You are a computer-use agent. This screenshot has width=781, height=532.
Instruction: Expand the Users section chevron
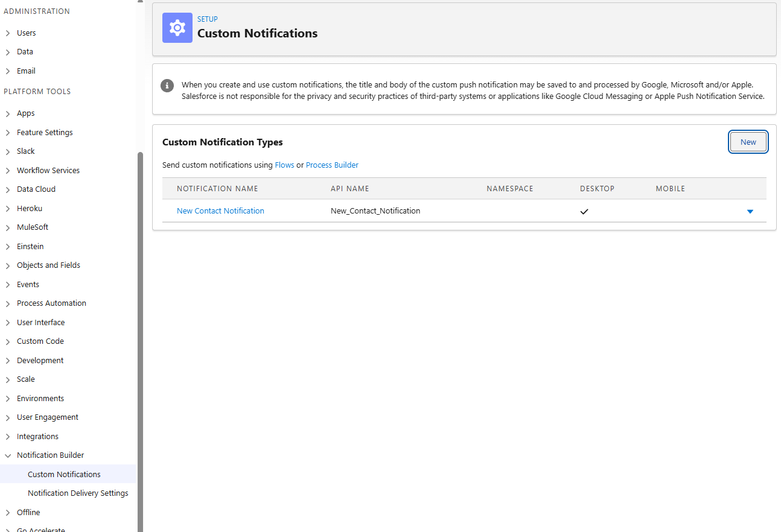click(8, 33)
